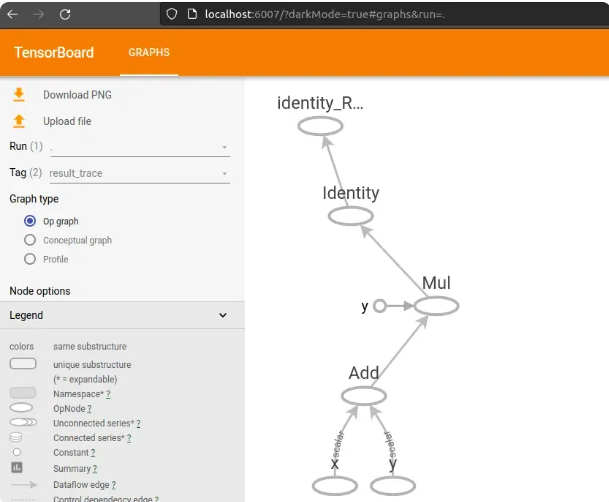Click the Download PNG arrow icon
This screenshot has height=502, width=609.
point(19,95)
